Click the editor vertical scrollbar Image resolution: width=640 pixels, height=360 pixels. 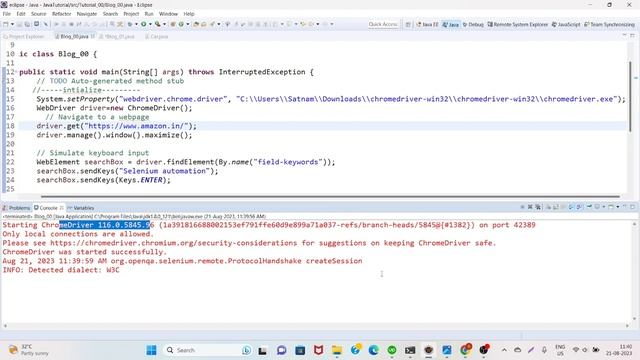coord(630,96)
